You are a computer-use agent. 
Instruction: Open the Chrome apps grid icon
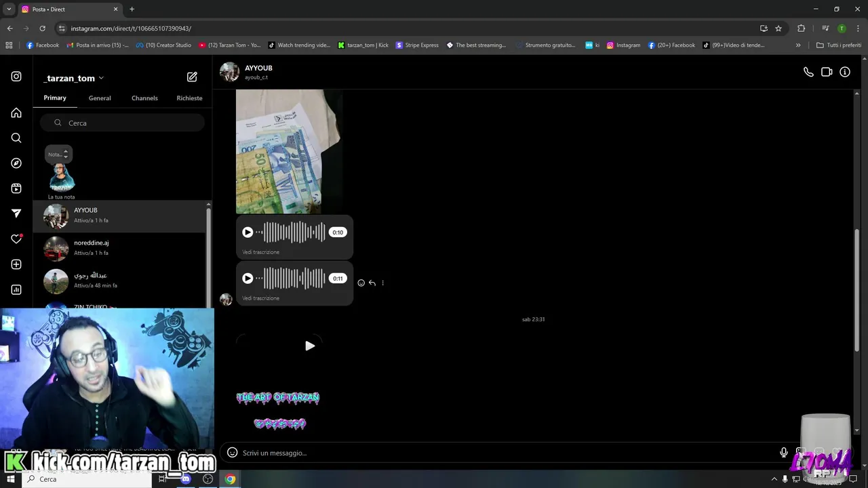9,45
